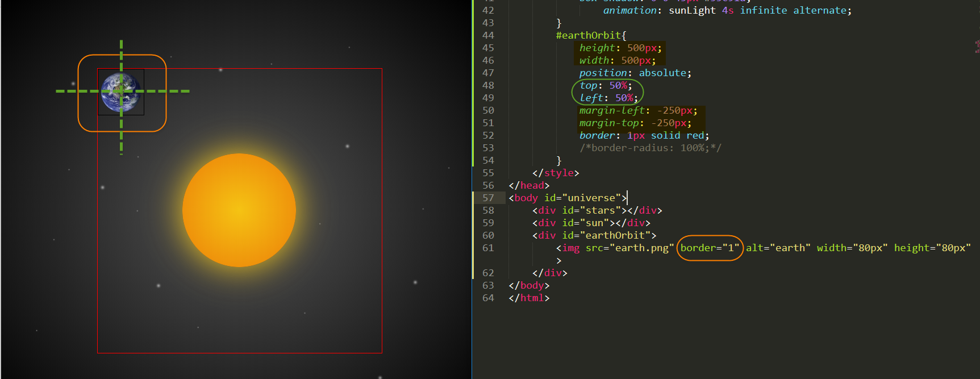
Task: Click the div id="stars" line
Action: (x=597, y=210)
